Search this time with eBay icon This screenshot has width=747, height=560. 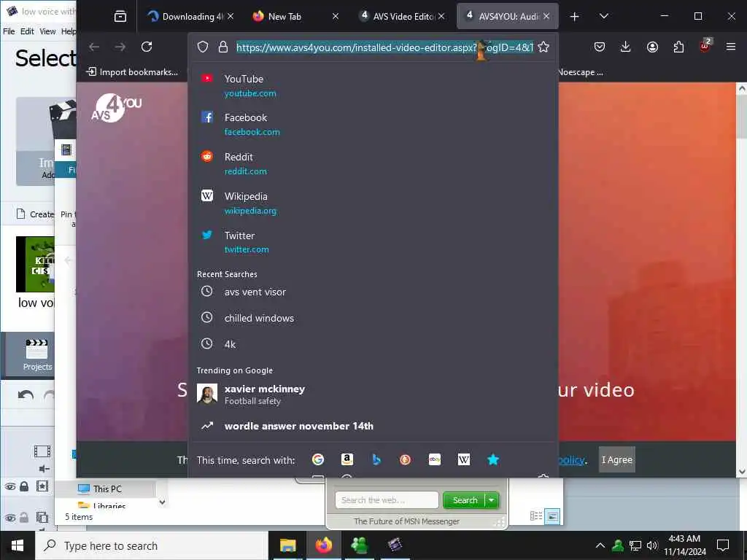435,459
